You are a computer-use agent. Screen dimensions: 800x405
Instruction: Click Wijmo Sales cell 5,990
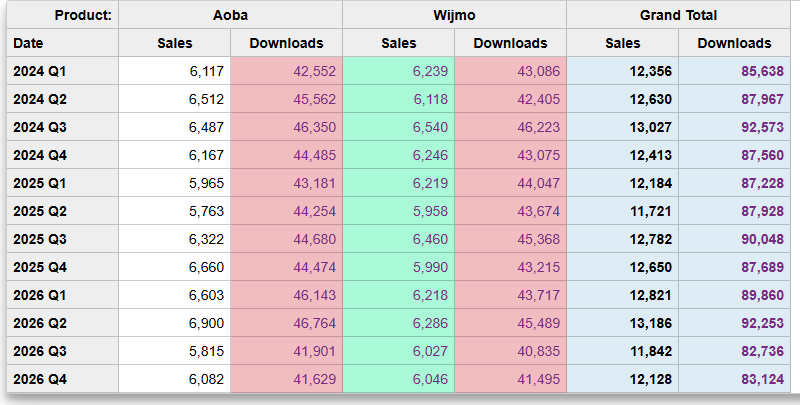[398, 267]
